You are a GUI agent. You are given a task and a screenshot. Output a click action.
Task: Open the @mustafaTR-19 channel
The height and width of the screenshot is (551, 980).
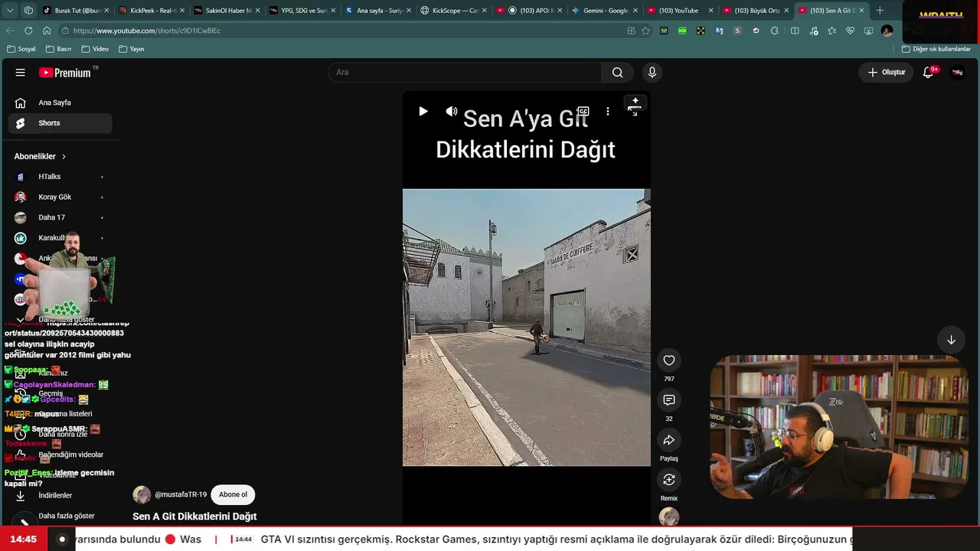(181, 494)
